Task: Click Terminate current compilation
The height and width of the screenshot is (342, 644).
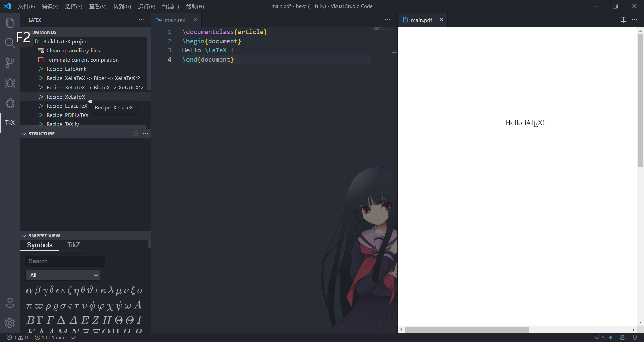Action: point(82,60)
